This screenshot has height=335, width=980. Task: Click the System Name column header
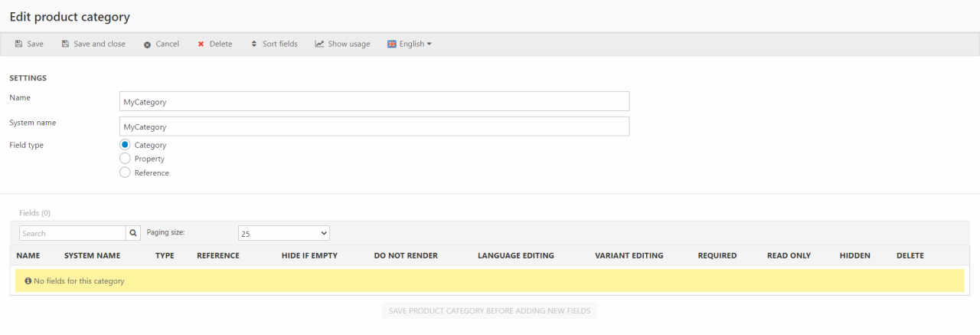pyautogui.click(x=92, y=255)
